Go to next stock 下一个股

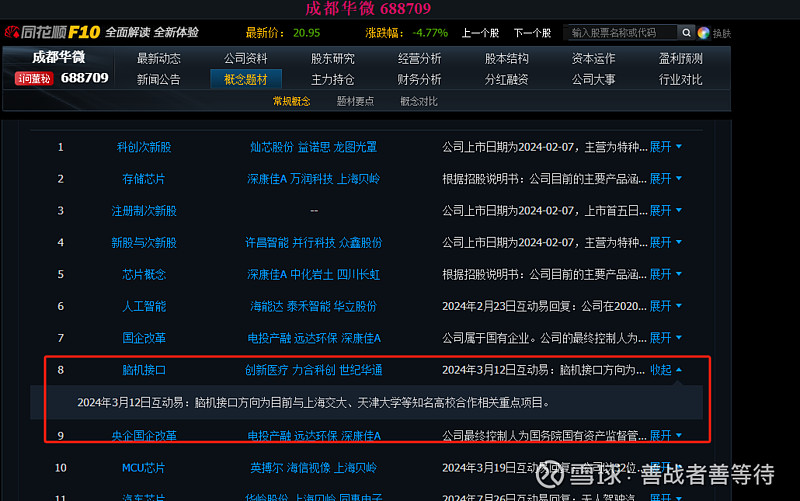[532, 33]
